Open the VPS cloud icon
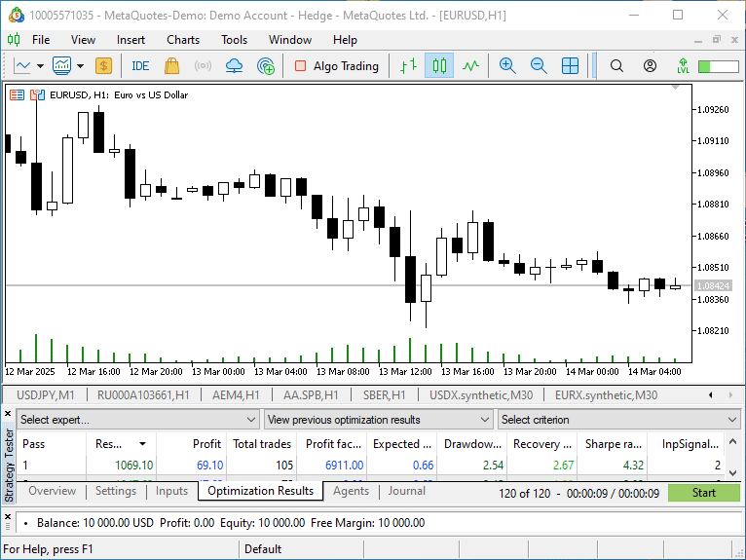This screenshot has height=560, width=746. tap(234, 65)
